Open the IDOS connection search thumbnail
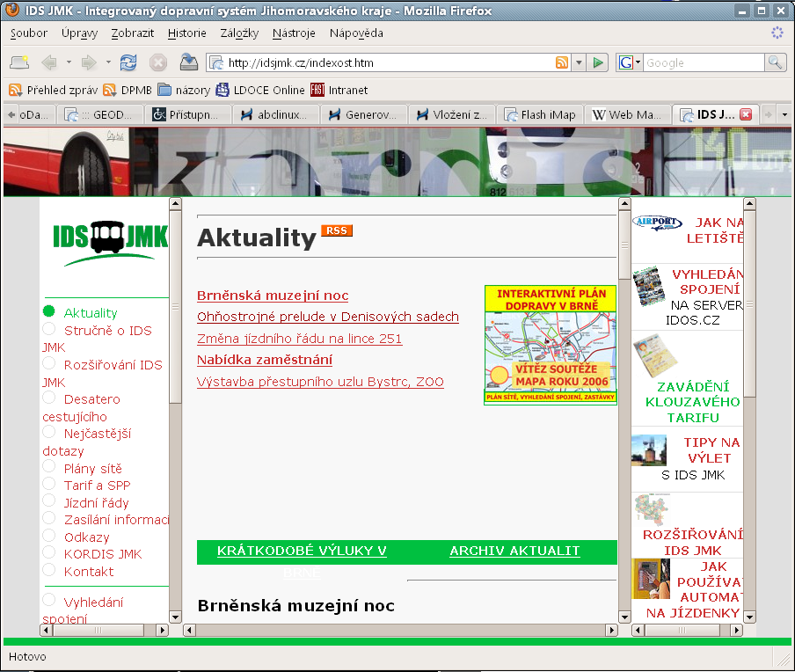Viewport: 795px width, 672px height. coord(649,286)
